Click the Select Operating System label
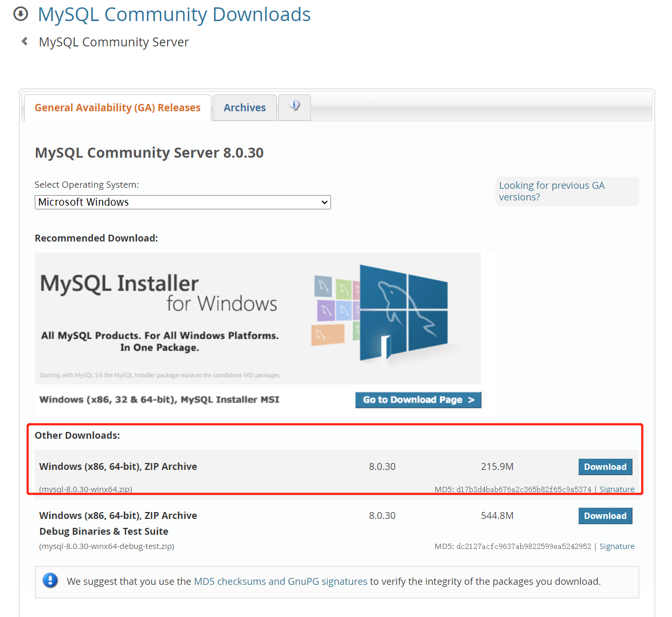Viewport: 672px width, 617px height. (87, 185)
